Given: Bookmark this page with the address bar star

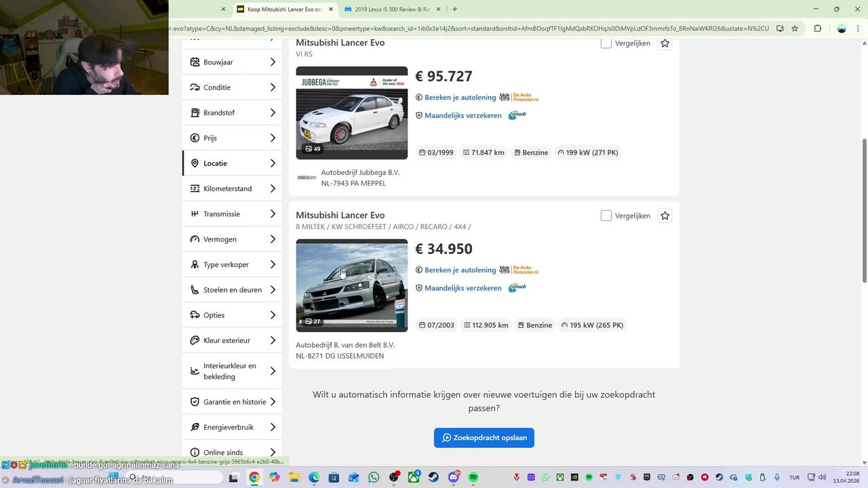Looking at the screenshot, I should [795, 28].
